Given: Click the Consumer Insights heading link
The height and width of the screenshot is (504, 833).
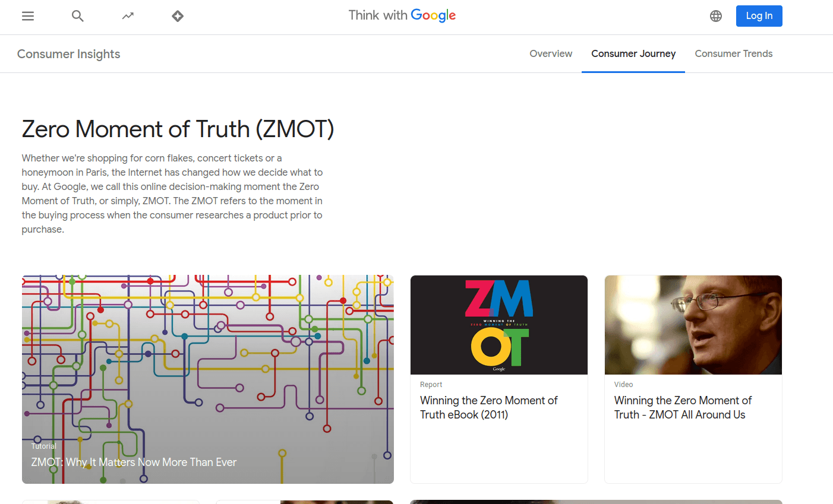Looking at the screenshot, I should coord(68,53).
